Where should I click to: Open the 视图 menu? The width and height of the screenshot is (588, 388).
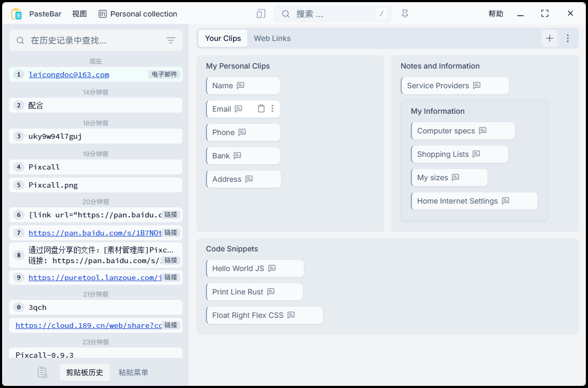coord(79,14)
